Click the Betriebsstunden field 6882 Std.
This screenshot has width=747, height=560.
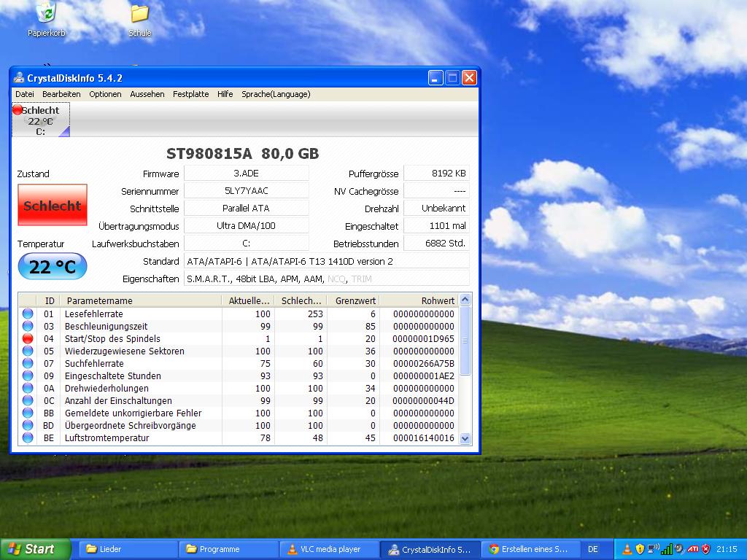coord(436,244)
